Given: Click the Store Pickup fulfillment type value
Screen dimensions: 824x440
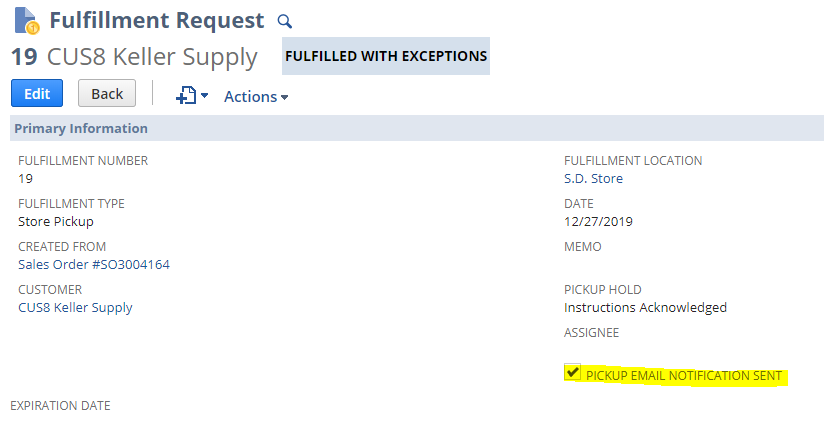Looking at the screenshot, I should [56, 221].
